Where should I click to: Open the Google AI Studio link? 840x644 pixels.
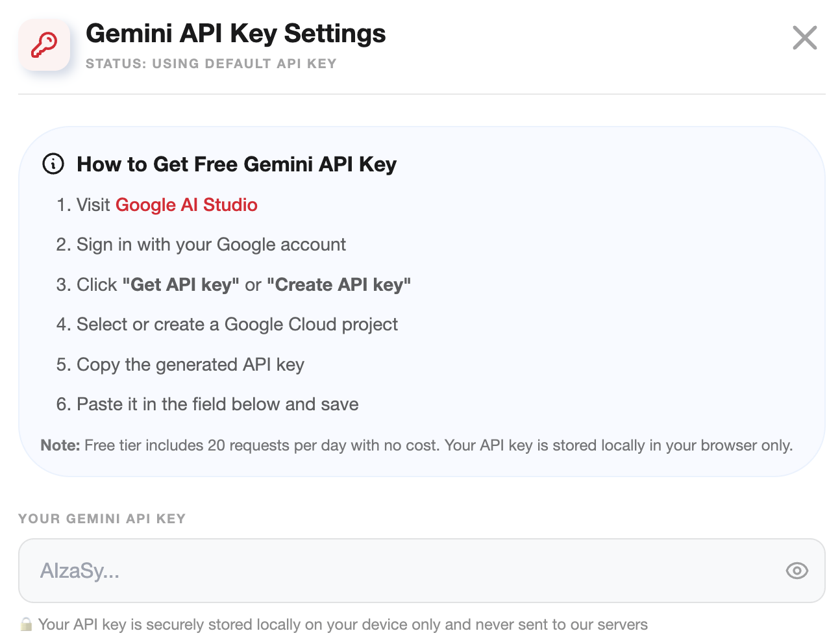click(186, 205)
